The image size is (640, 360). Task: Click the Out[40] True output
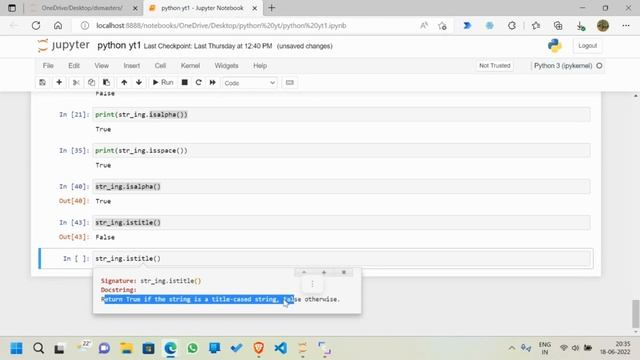coord(103,201)
